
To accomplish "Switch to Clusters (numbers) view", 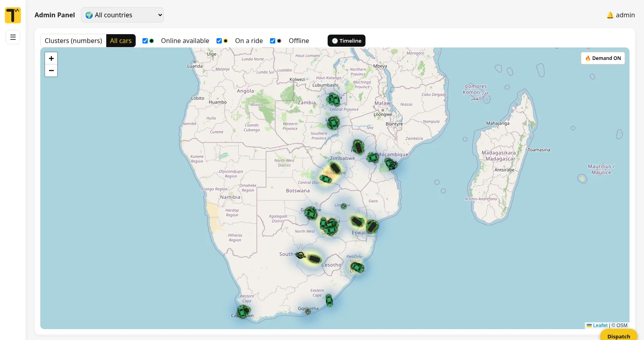I will click(73, 41).
